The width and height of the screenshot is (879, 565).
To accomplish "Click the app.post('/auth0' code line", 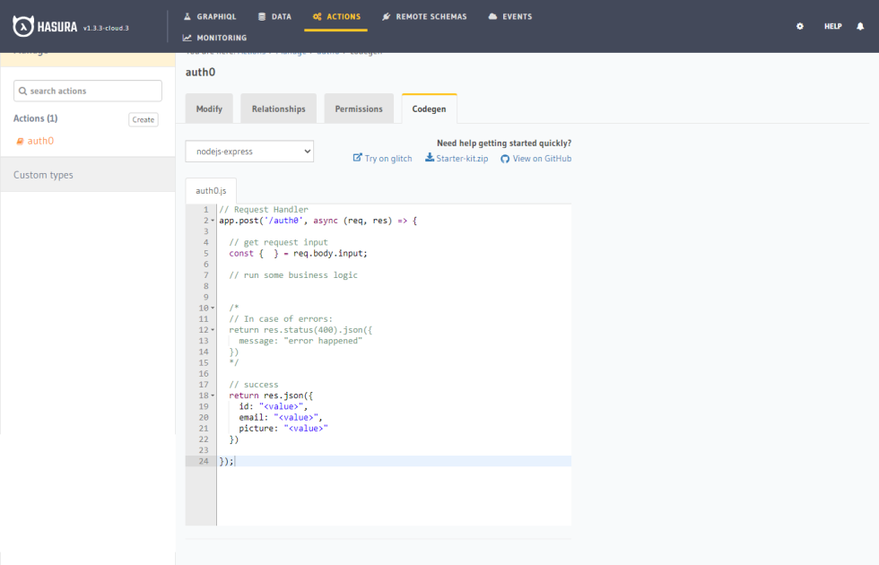I will (318, 221).
